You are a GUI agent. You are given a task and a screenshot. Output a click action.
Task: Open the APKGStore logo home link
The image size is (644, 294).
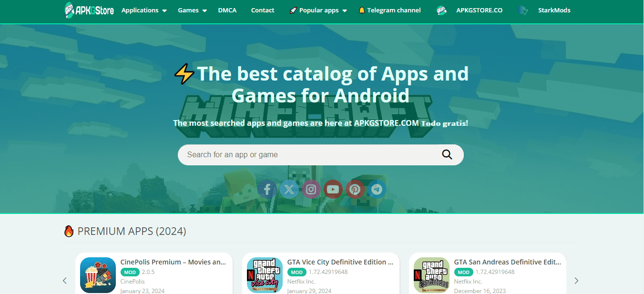(x=89, y=10)
